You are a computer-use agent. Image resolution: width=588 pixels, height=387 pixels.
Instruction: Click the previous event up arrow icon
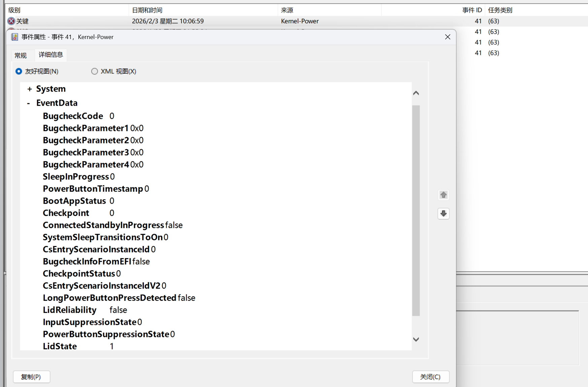tap(444, 195)
